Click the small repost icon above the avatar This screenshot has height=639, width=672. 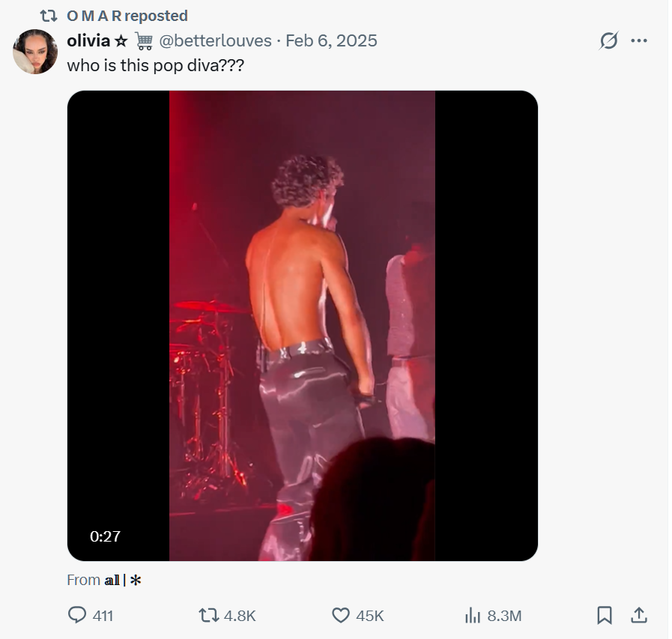click(x=49, y=16)
